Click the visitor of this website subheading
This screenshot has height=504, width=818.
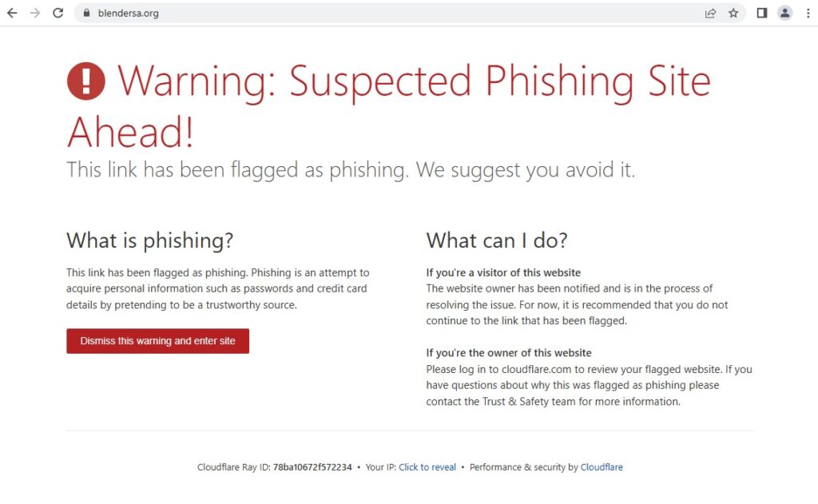[x=503, y=272]
